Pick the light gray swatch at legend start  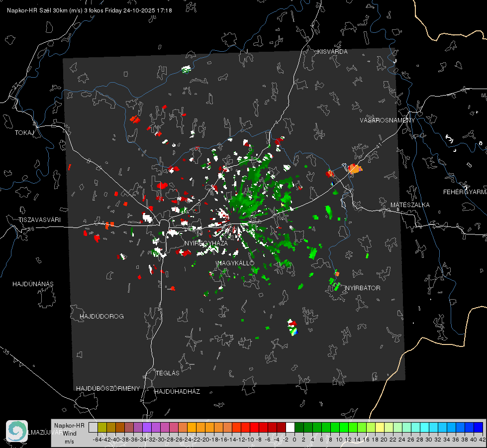pos(93,427)
